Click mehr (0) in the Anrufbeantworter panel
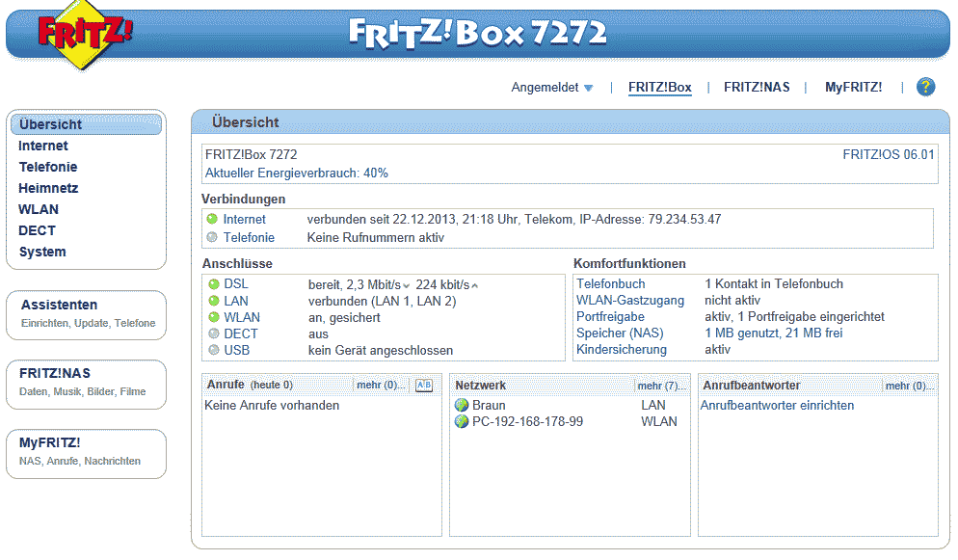This screenshot has height=560, width=958. 909,386
